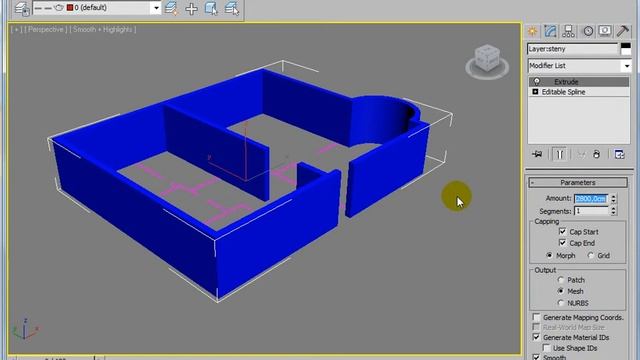Select the Grid capping option
Screen dimensions: 640x360
591,256
